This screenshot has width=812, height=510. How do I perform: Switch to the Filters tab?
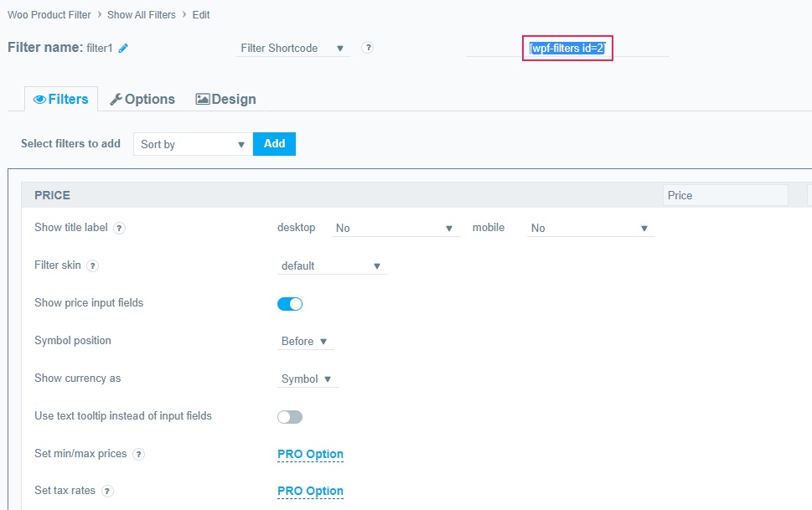coord(61,99)
